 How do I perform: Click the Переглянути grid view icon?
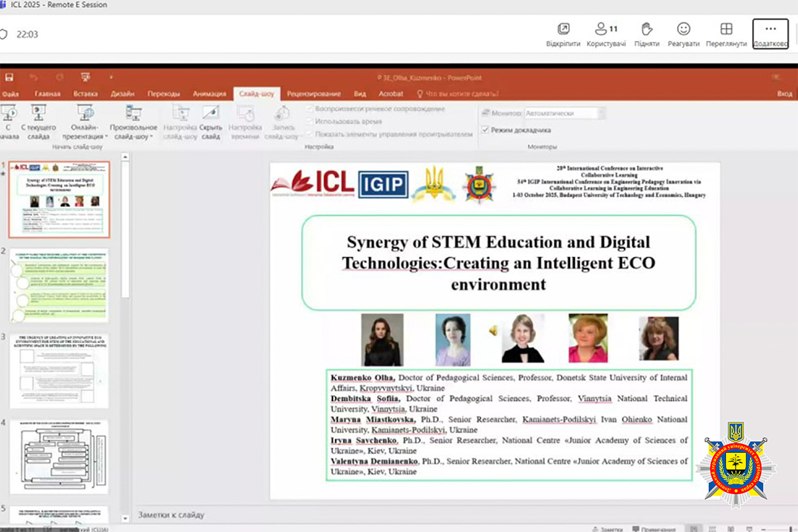tap(726, 29)
